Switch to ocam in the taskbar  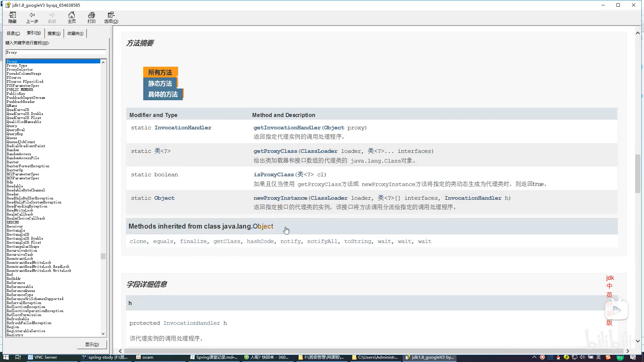(145, 357)
